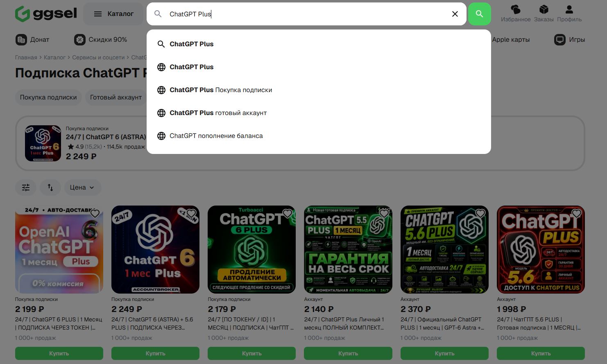Open the Игры category

click(x=569, y=40)
